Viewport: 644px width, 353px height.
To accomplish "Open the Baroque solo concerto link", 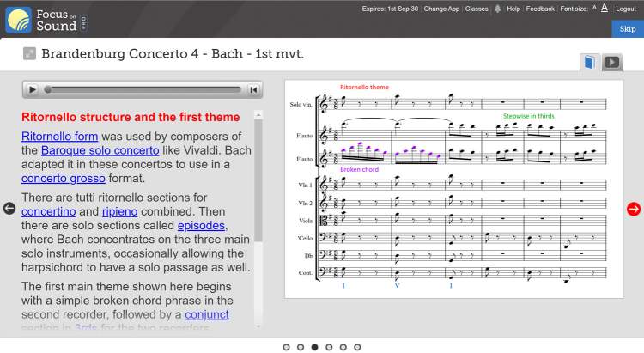I will (x=100, y=150).
